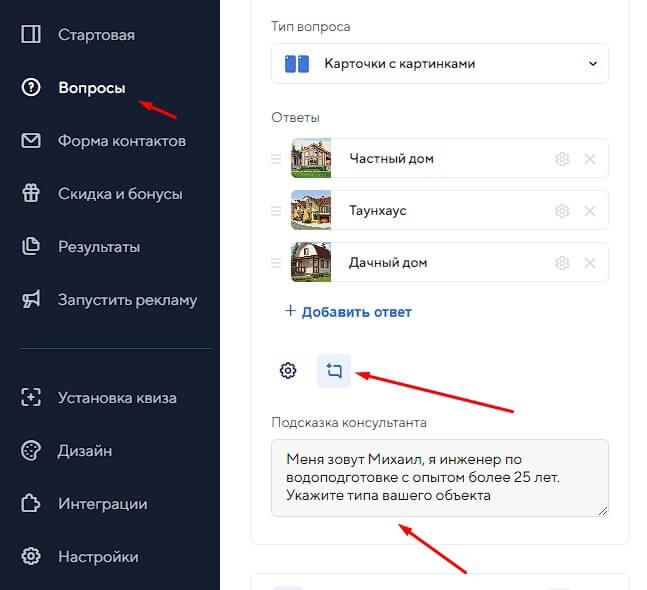Open Форма контактов section
This screenshot has width=647, height=590.
122,141
